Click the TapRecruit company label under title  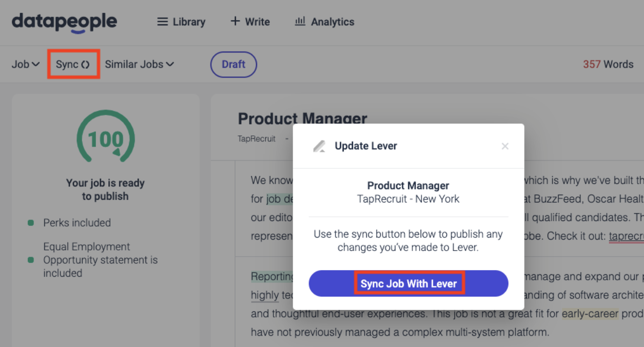pos(256,139)
